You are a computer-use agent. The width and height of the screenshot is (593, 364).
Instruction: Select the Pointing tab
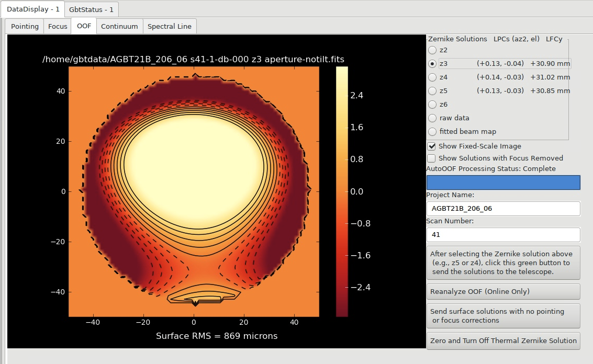[x=25, y=27]
